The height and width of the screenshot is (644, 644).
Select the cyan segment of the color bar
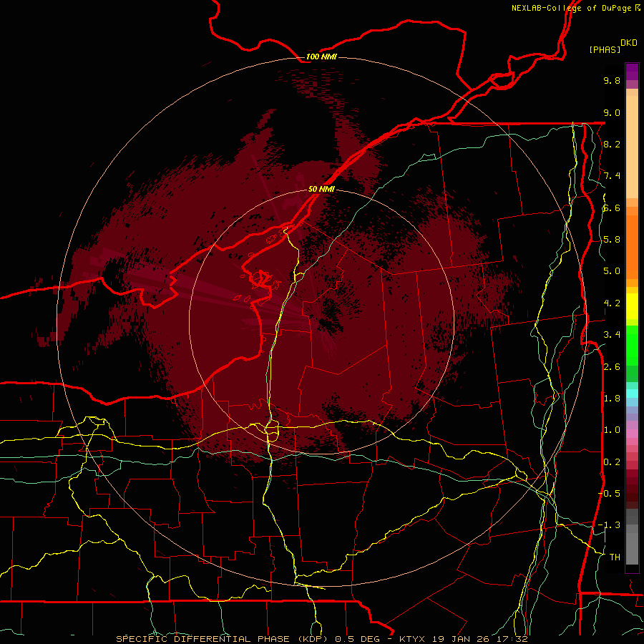pyautogui.click(x=632, y=394)
